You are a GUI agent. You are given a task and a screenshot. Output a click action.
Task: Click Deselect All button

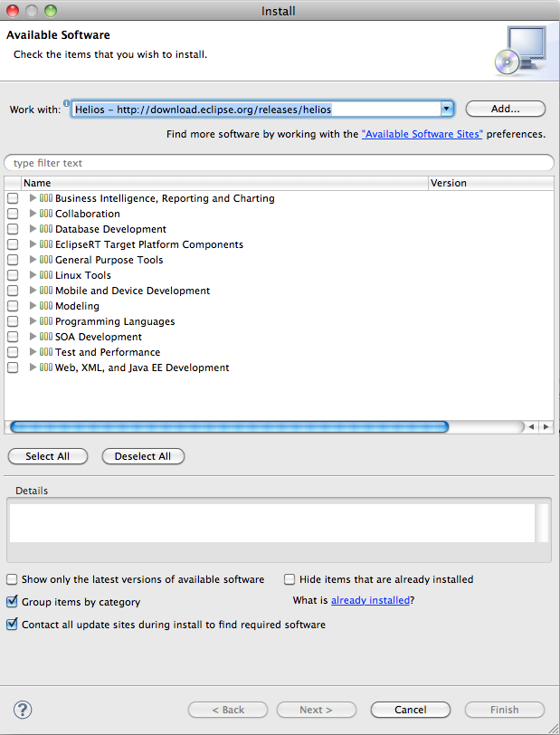[143, 456]
